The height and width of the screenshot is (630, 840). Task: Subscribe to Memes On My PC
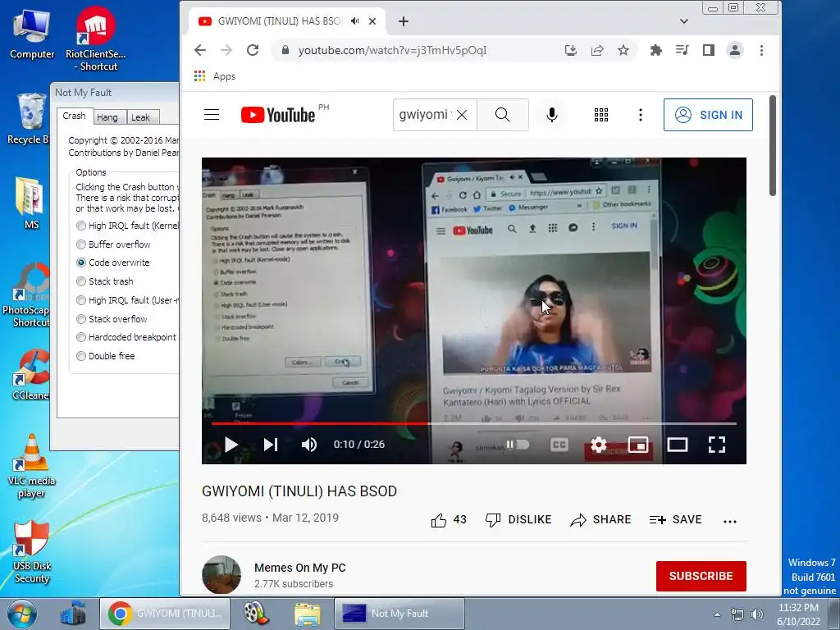point(701,576)
